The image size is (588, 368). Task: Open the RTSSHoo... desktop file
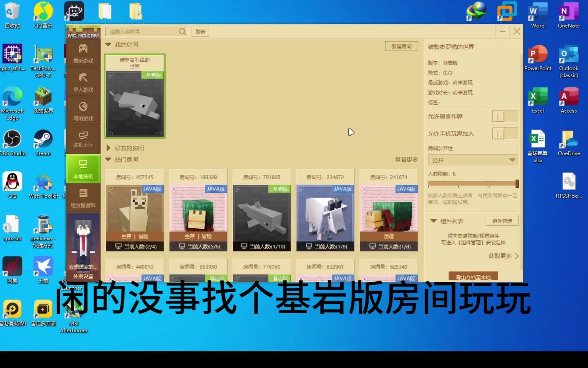click(569, 186)
